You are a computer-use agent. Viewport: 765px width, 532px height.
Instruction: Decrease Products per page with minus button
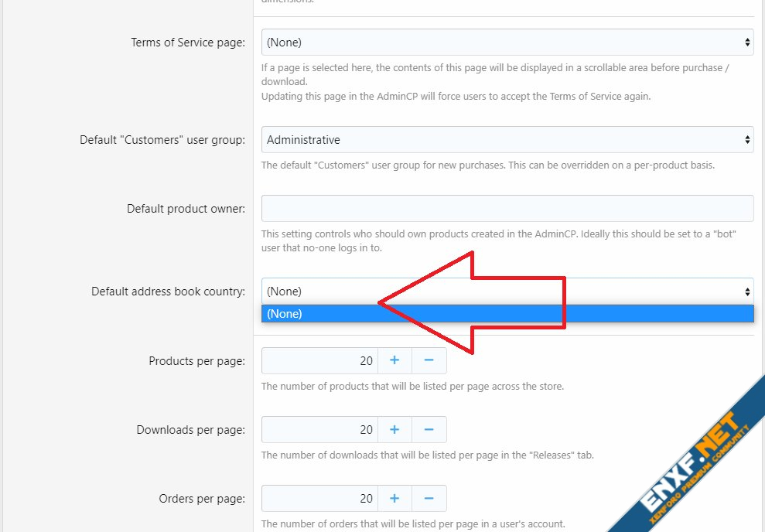click(429, 360)
